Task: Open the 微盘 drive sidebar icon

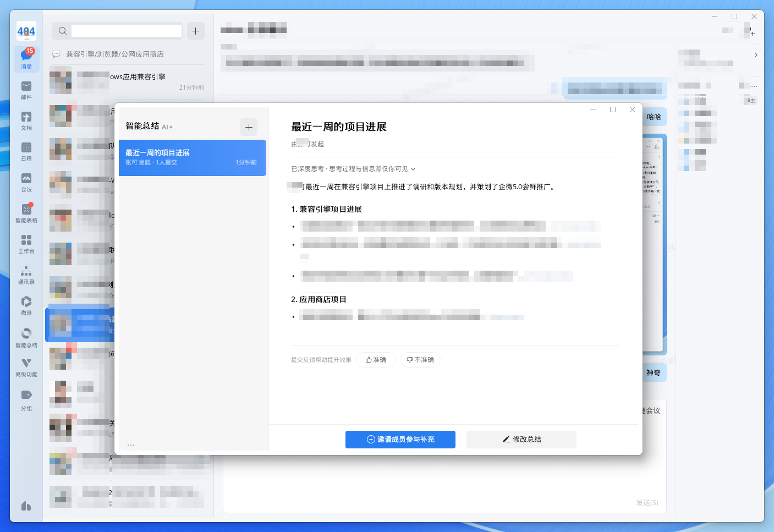Action: pos(26,306)
